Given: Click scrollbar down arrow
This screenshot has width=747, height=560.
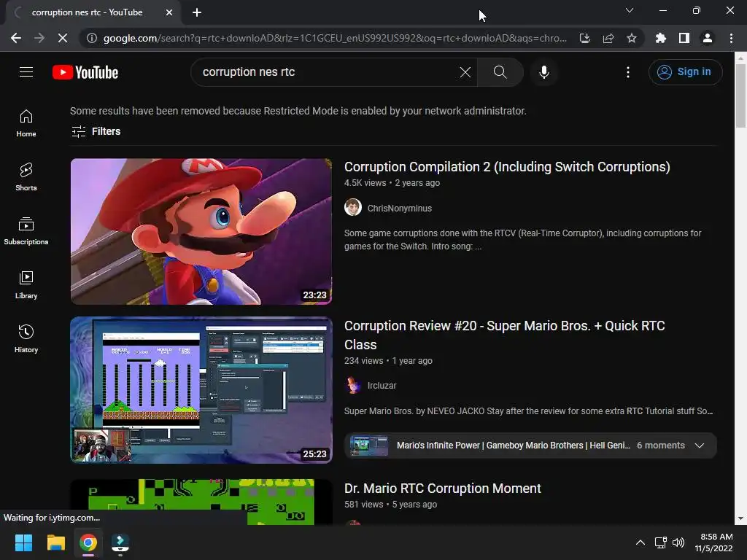Looking at the screenshot, I should pos(740,519).
